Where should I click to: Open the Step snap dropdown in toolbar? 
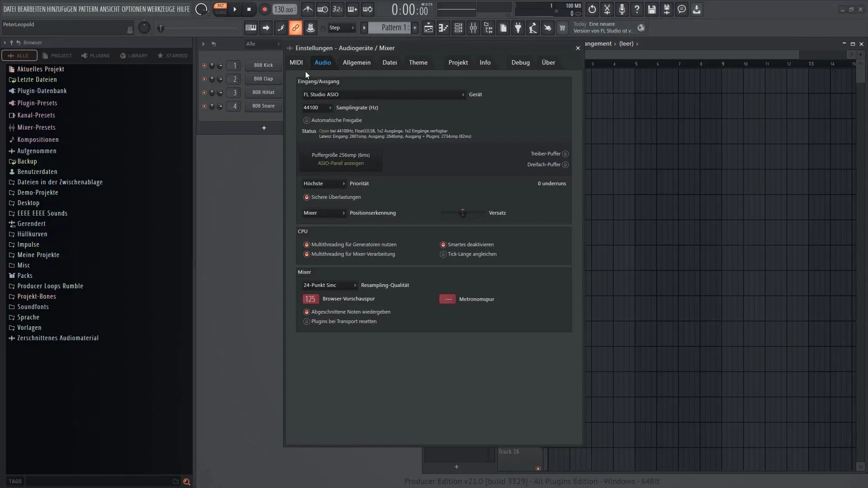tap(341, 28)
